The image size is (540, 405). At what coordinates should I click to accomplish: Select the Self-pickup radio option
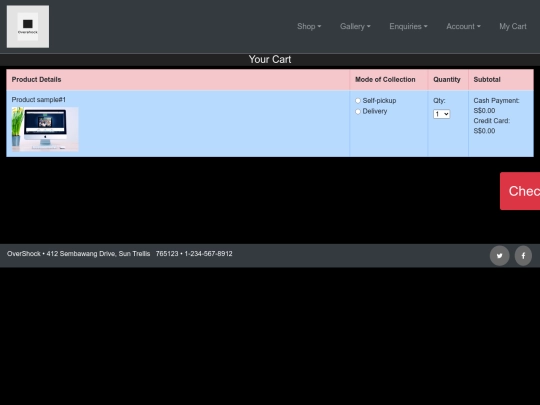[358, 101]
